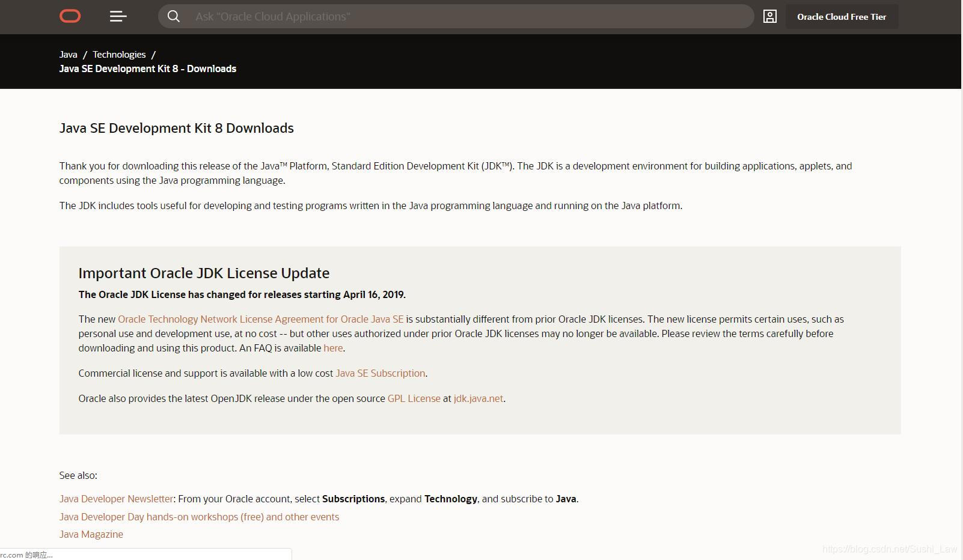Click the 'See also:' label
Image resolution: width=963 pixels, height=560 pixels.
pos(78,475)
